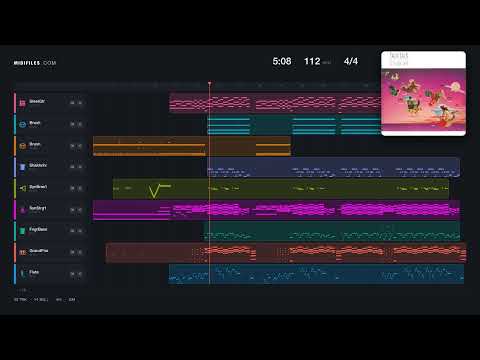
Task: Click the orange Brass track instrument icon
Action: tap(22, 146)
